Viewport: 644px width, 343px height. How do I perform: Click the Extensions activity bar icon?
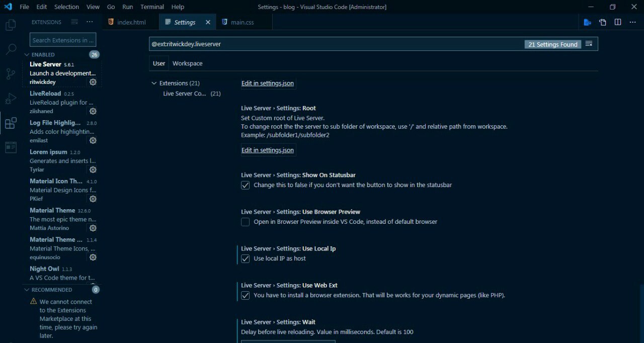coord(11,123)
